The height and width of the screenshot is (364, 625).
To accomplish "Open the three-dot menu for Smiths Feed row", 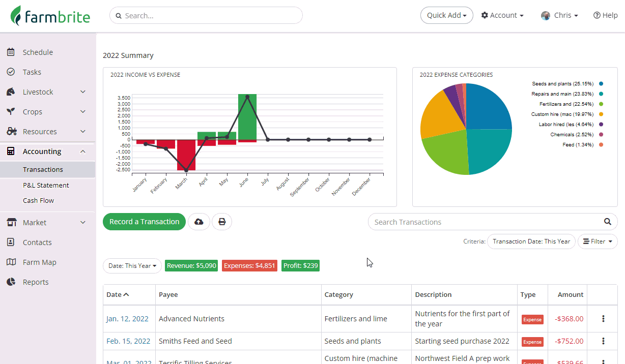I will (603, 341).
